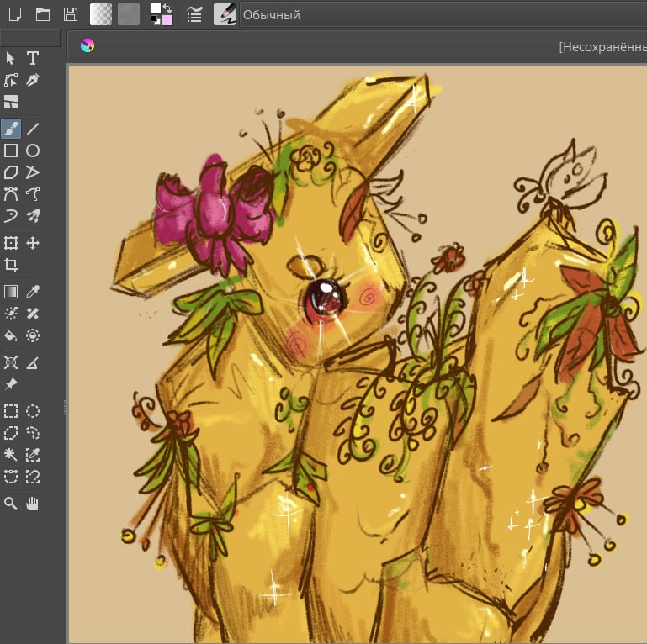Select the Smart Patch tool
Viewport: 647px width, 644px height.
[33, 314]
